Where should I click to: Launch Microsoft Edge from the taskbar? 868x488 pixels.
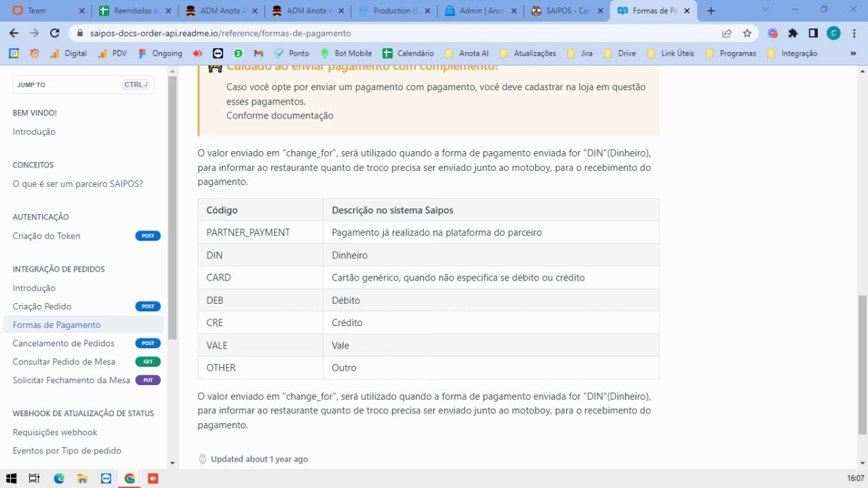pos(59,479)
